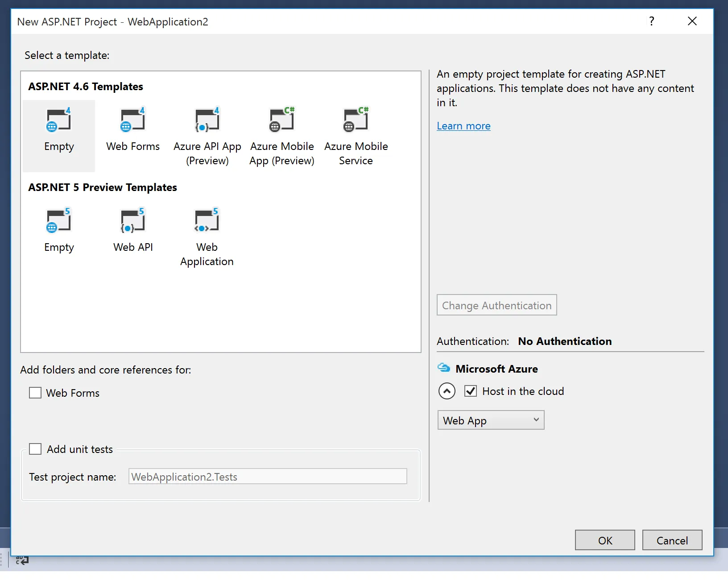Click the help question mark in title bar

pos(652,21)
